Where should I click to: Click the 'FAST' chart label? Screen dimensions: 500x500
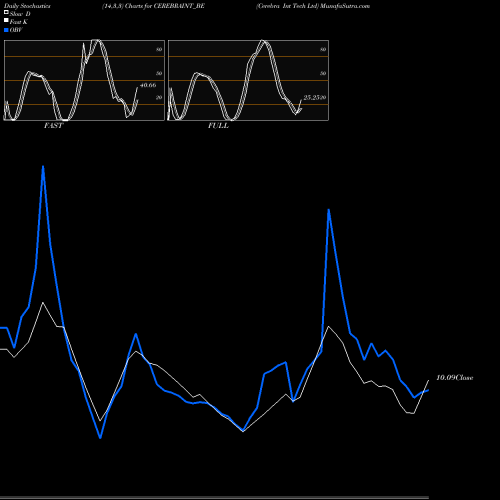coord(53,126)
